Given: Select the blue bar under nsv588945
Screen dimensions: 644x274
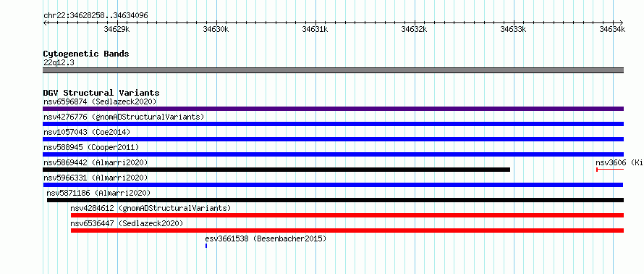Looking at the screenshot, I should pyautogui.click(x=333, y=154).
